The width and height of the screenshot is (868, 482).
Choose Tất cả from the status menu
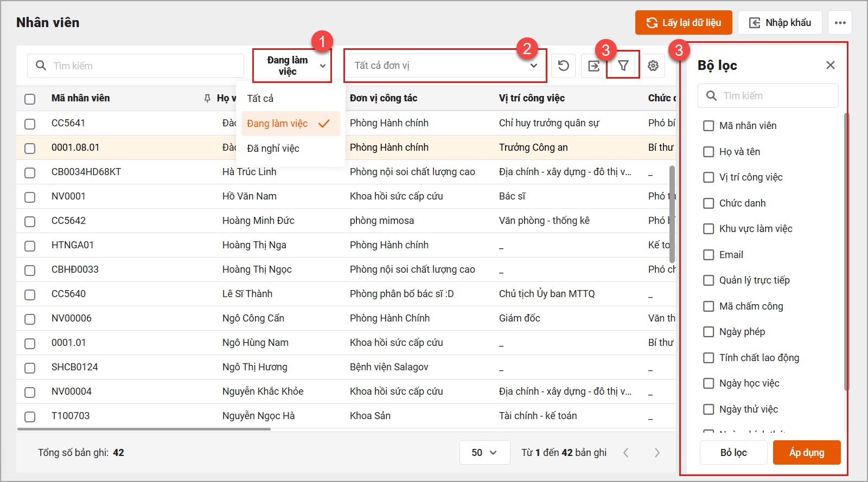[x=260, y=99]
